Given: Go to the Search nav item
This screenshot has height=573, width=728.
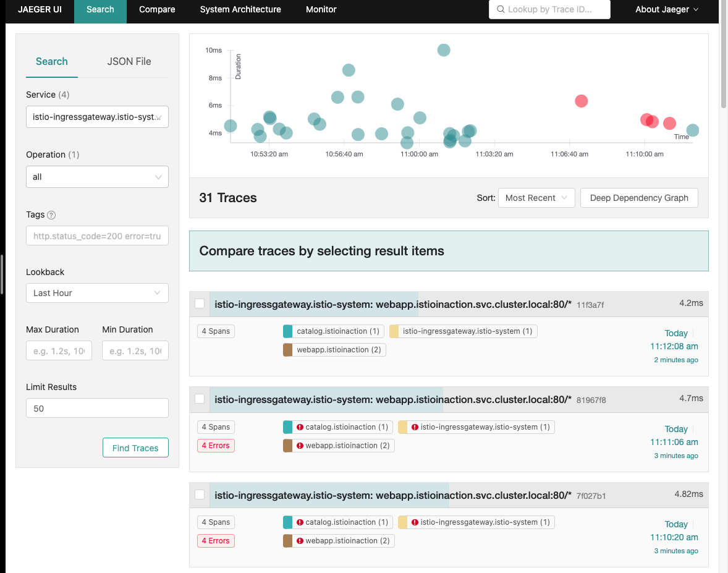Looking at the screenshot, I should pos(100,9).
